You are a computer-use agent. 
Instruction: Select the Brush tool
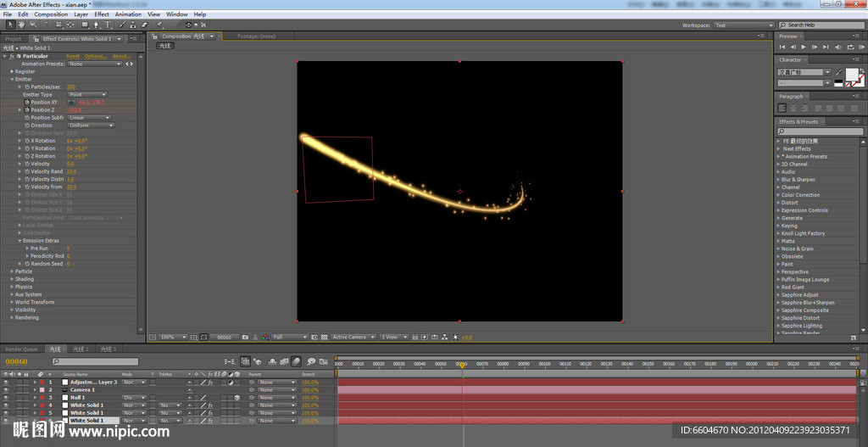120,25
